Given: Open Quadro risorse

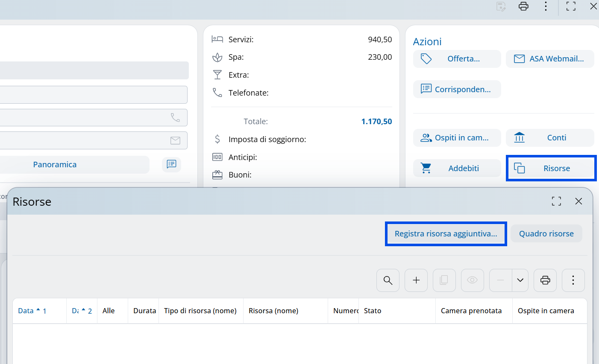Looking at the screenshot, I should coord(546,234).
